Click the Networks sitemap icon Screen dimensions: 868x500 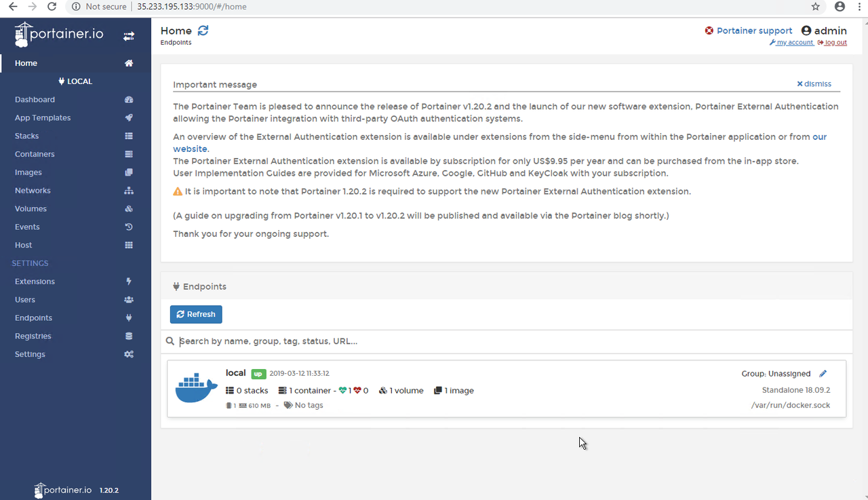pyautogui.click(x=129, y=191)
